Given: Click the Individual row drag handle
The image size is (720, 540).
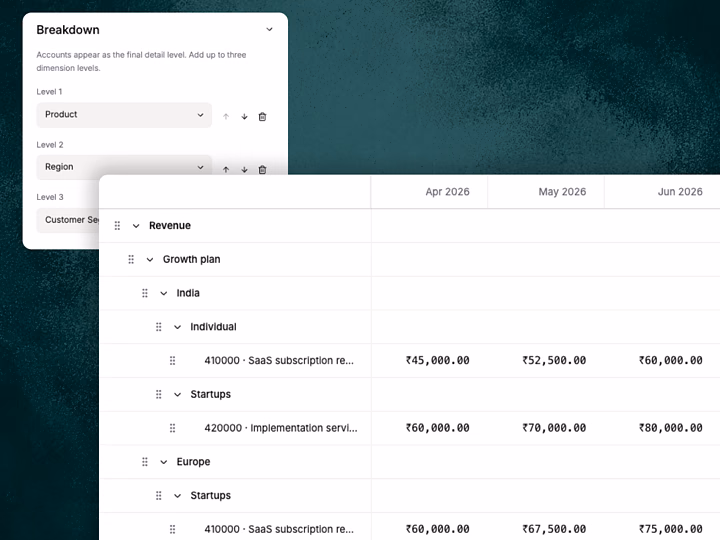Looking at the screenshot, I should pyautogui.click(x=158, y=327).
